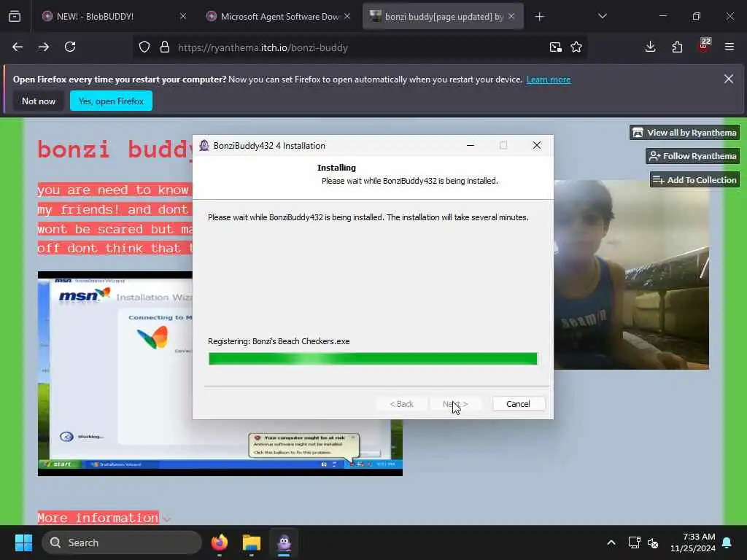Open File Explorer from the taskbar
Screen dimensions: 747x560
coord(252,542)
